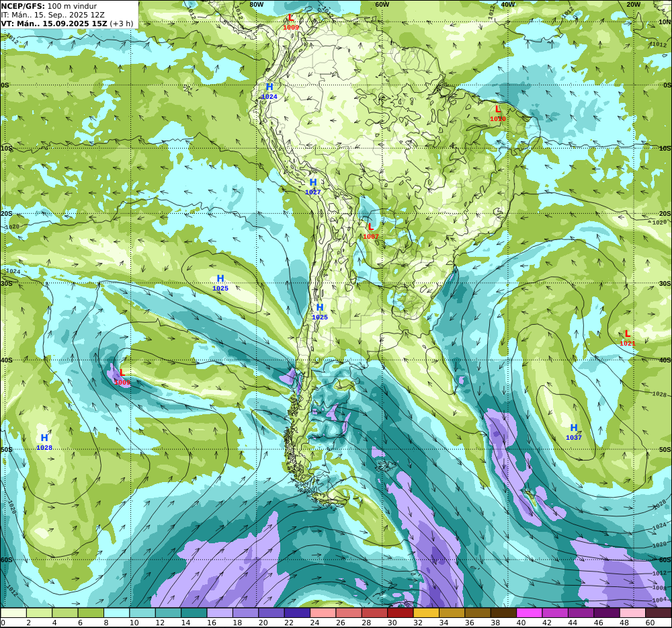Click legend value '60' on the color scale

[x=650, y=623]
